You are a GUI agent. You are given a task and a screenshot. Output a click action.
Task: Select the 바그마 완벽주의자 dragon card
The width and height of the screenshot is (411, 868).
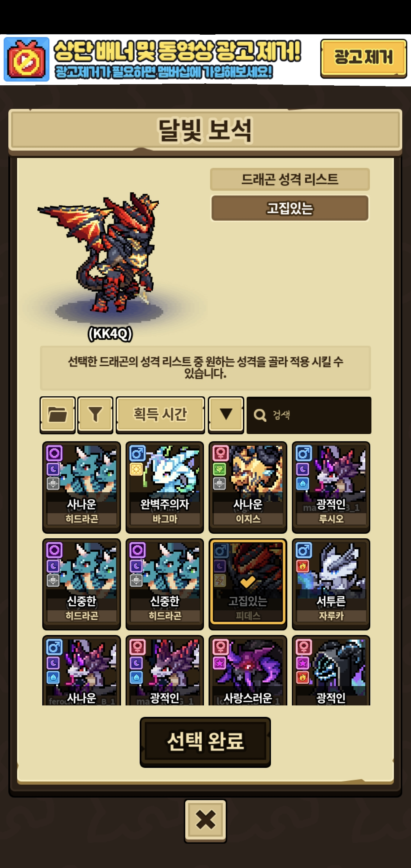coord(165,487)
